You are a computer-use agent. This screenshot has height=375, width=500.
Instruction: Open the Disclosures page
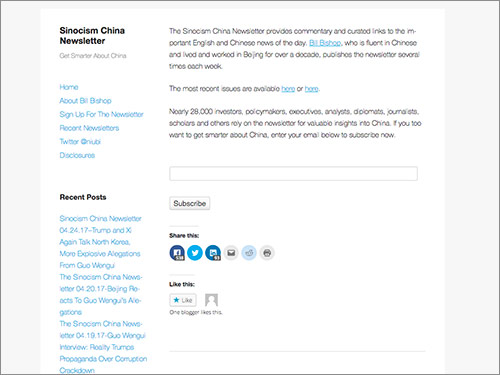[77, 155]
